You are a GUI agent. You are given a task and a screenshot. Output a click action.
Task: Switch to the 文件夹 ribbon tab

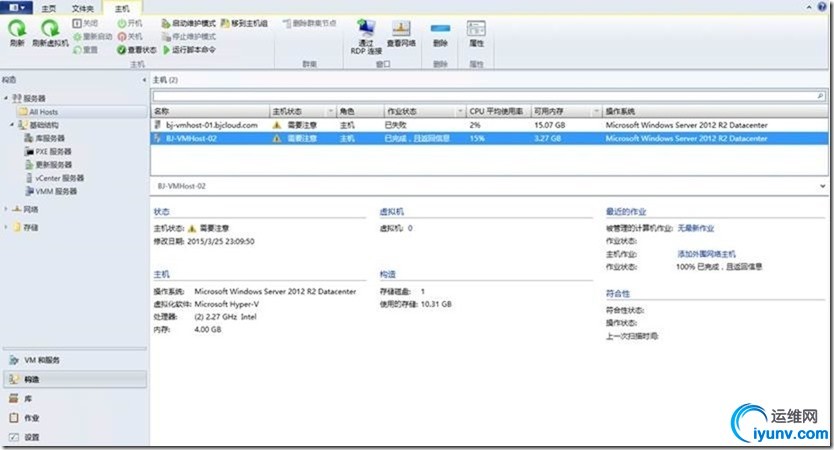[x=82, y=9]
